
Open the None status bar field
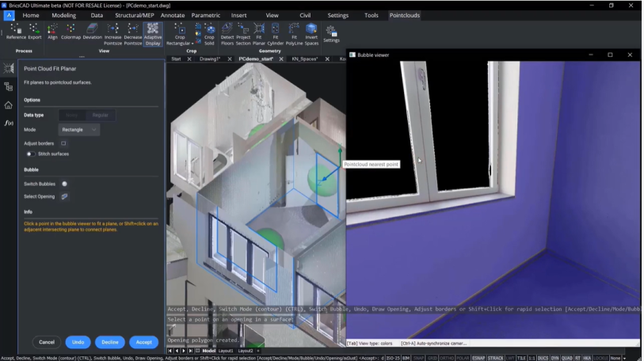tap(615, 358)
